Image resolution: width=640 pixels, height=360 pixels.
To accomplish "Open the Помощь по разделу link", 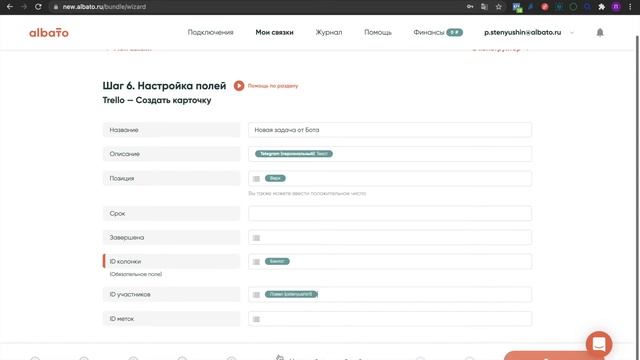I will click(x=273, y=86).
